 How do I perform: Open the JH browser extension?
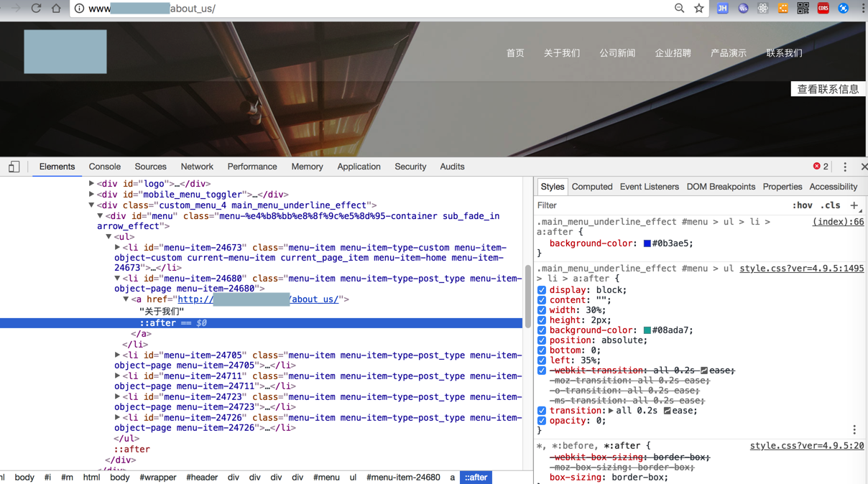(723, 9)
